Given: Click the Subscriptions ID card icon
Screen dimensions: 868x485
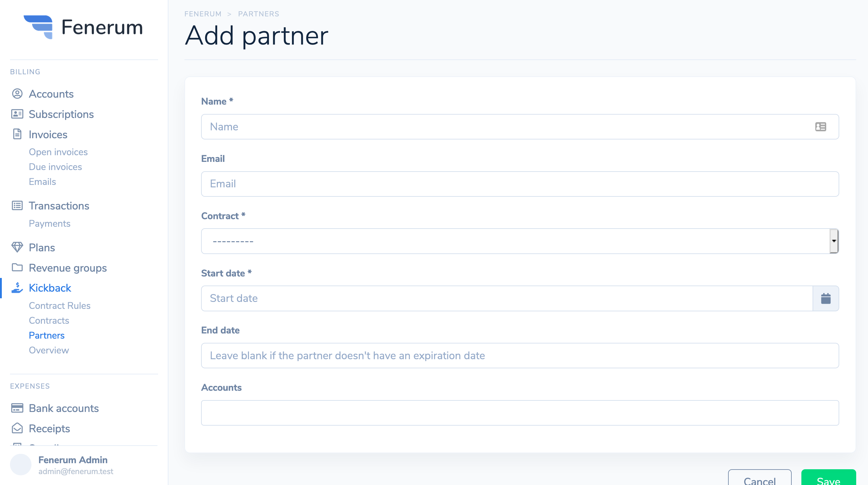Looking at the screenshot, I should tap(17, 114).
